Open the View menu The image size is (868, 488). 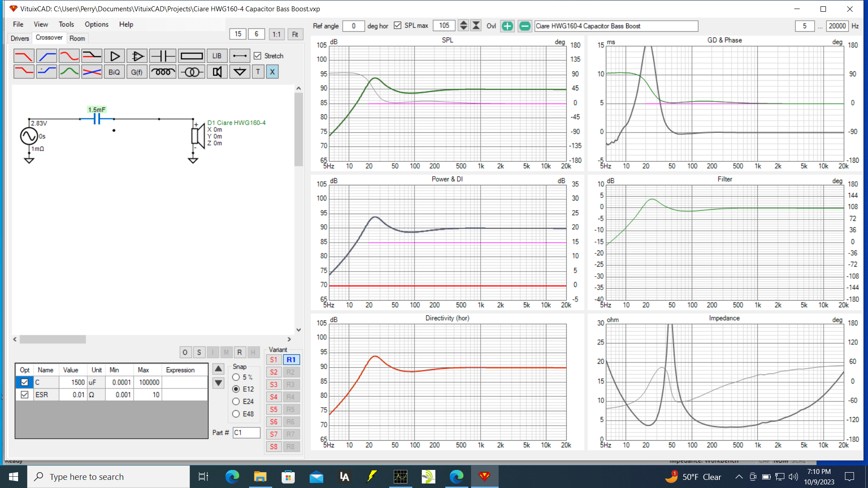41,24
